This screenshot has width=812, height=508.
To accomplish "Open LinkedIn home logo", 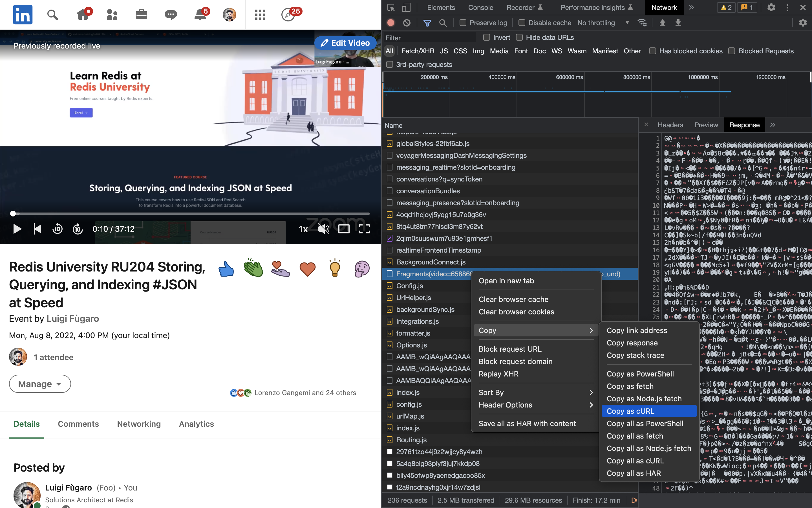I will 23,14.
